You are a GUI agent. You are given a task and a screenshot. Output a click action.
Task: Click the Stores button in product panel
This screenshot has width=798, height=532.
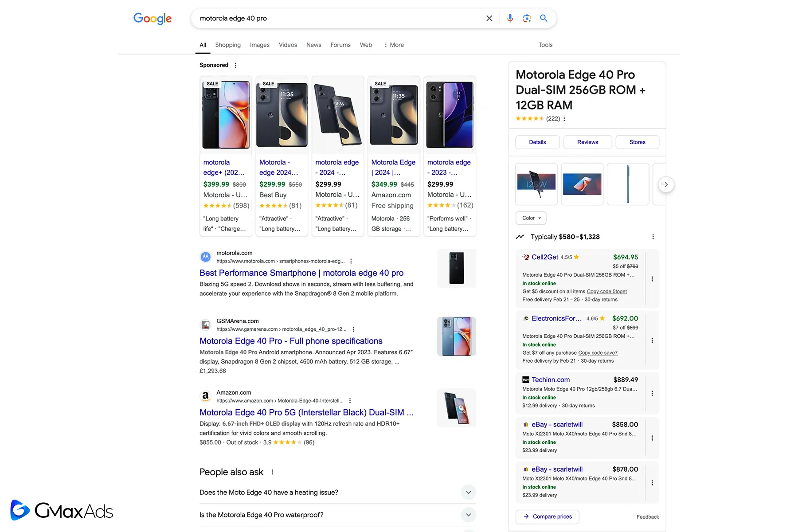[x=637, y=142]
